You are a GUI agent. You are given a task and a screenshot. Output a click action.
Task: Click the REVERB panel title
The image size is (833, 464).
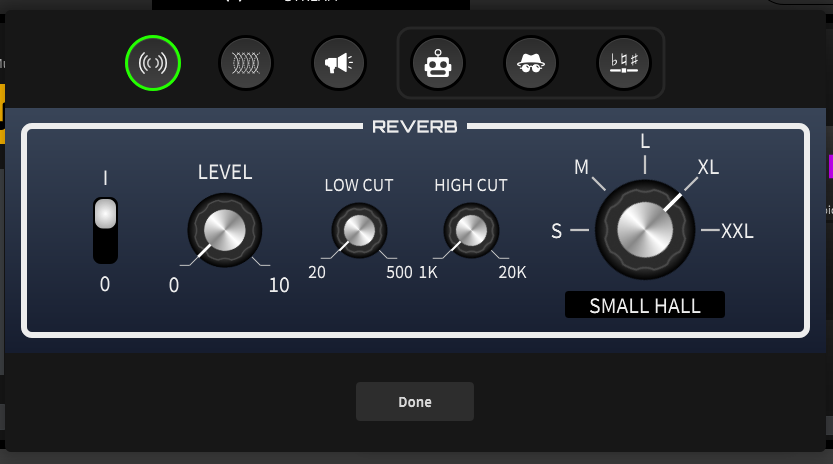[415, 126]
